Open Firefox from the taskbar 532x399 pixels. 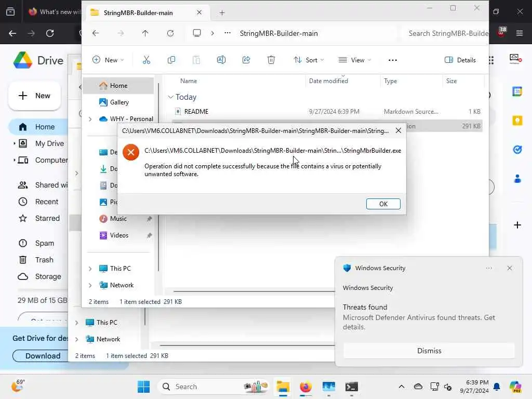pos(305,387)
